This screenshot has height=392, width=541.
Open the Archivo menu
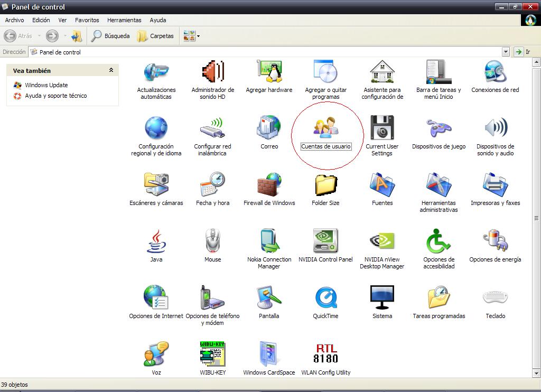[x=14, y=20]
